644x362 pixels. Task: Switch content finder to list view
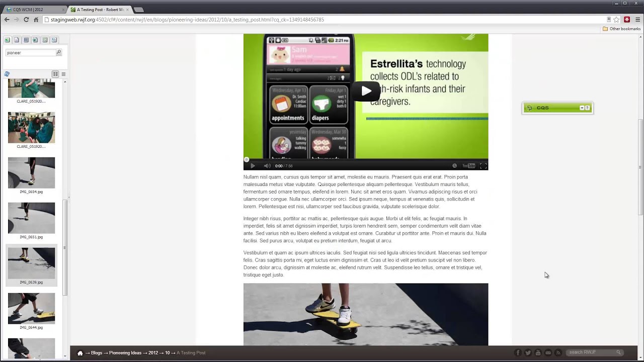coord(63,74)
